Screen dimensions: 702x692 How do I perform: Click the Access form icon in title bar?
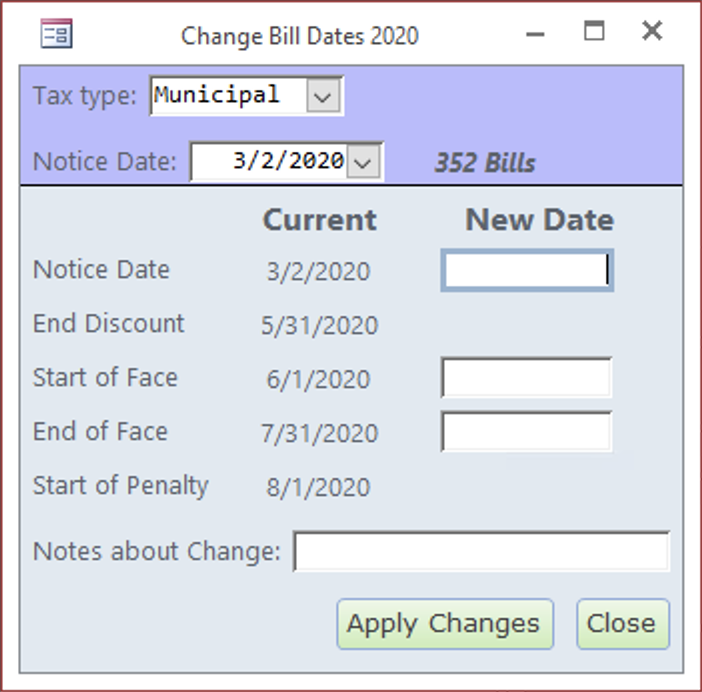pyautogui.click(x=56, y=34)
